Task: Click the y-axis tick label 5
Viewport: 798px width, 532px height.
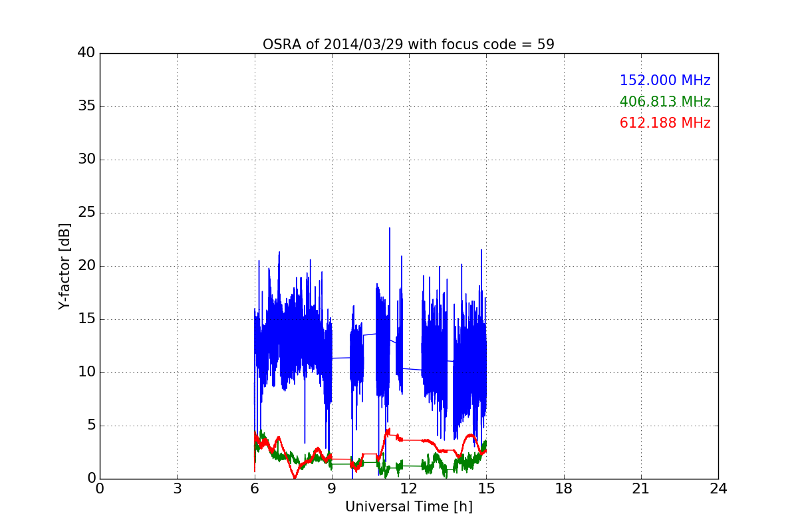Action: point(90,426)
